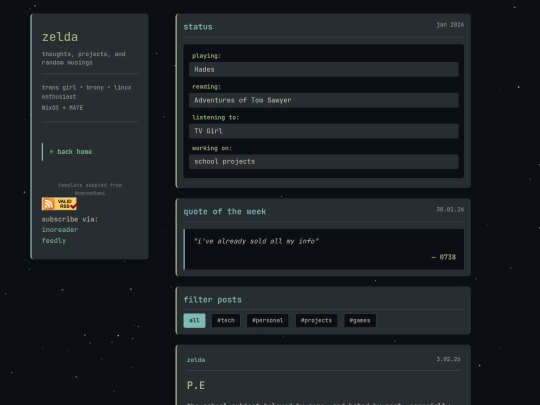Open the inoreader subscribe link
540x405 pixels.
point(60,230)
